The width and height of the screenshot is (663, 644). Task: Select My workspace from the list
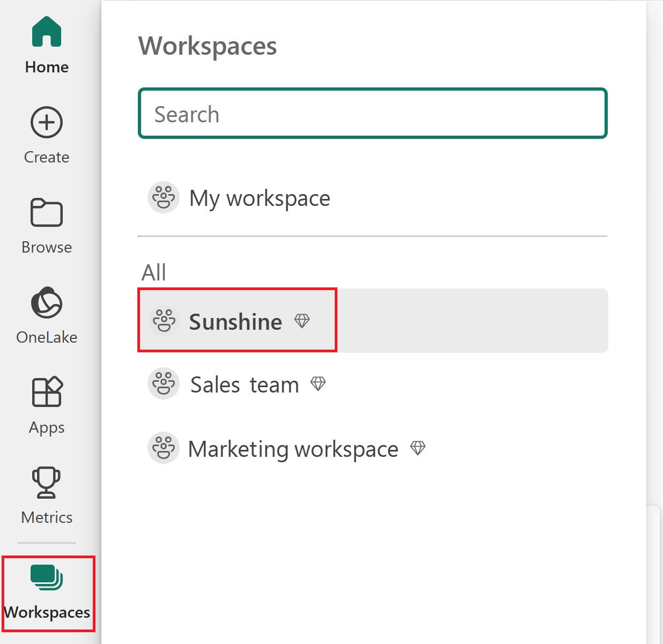(x=259, y=197)
